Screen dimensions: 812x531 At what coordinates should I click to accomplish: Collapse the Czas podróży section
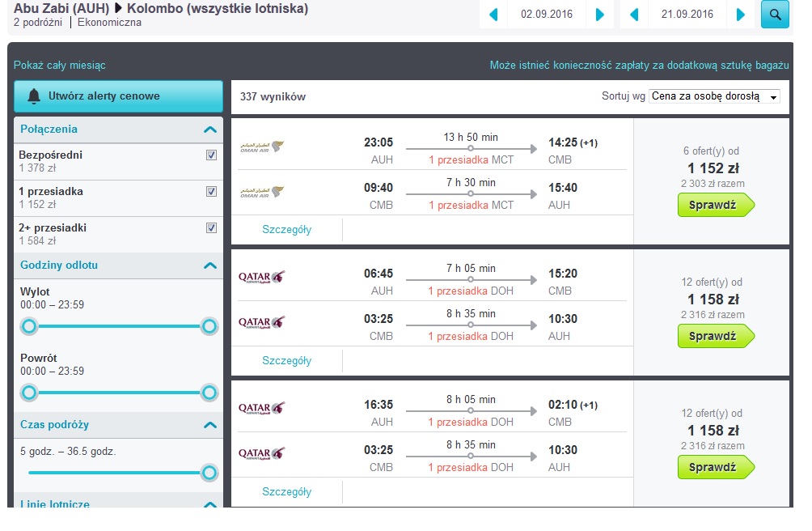coord(210,425)
